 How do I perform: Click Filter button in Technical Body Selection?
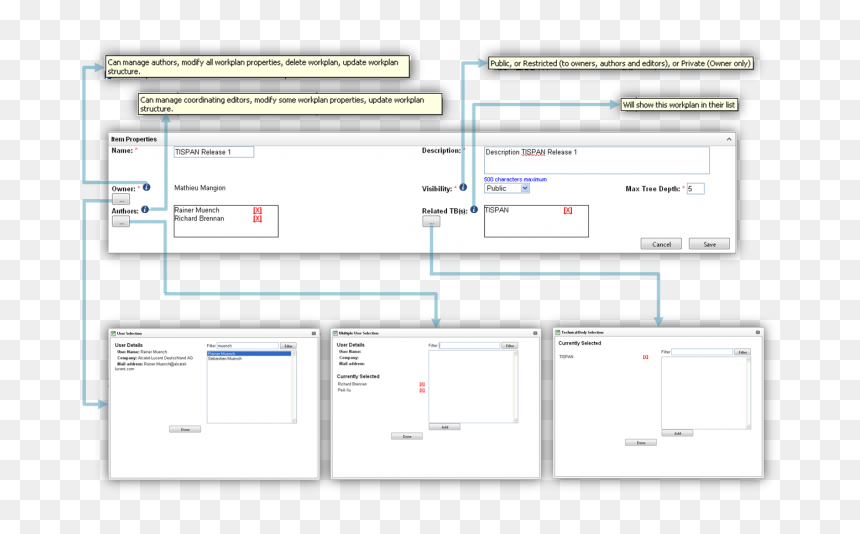[743, 352]
